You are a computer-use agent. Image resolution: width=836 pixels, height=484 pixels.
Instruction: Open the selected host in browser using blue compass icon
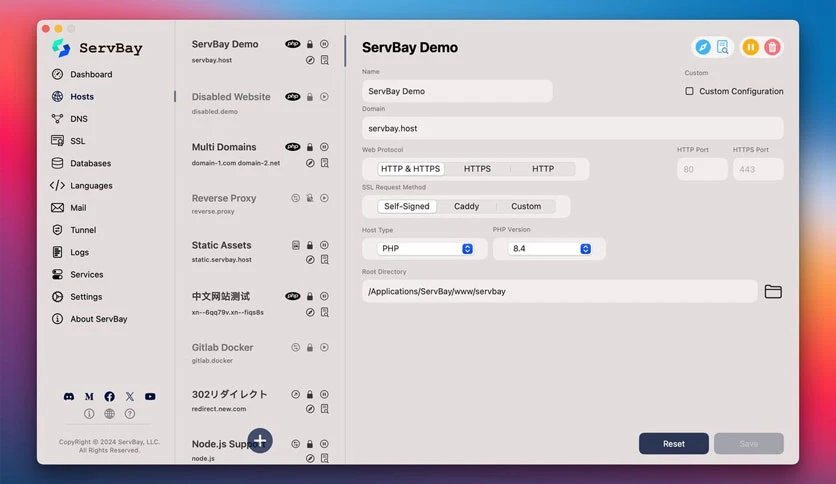703,47
